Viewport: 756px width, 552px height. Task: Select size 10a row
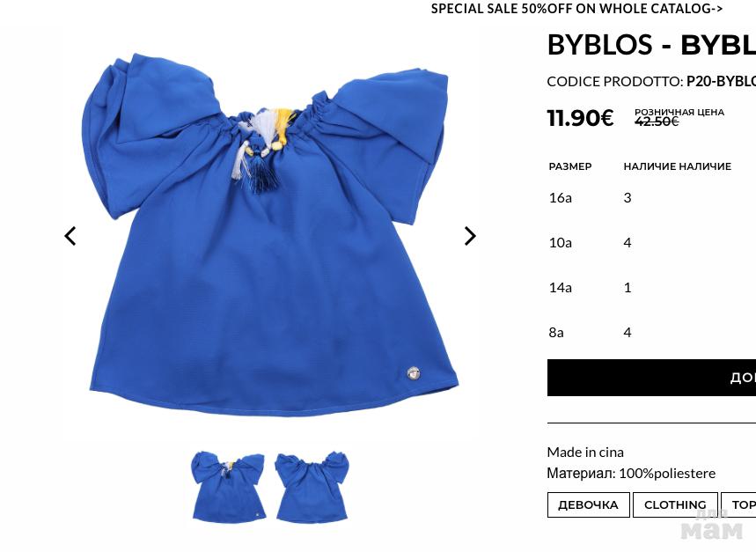651,242
